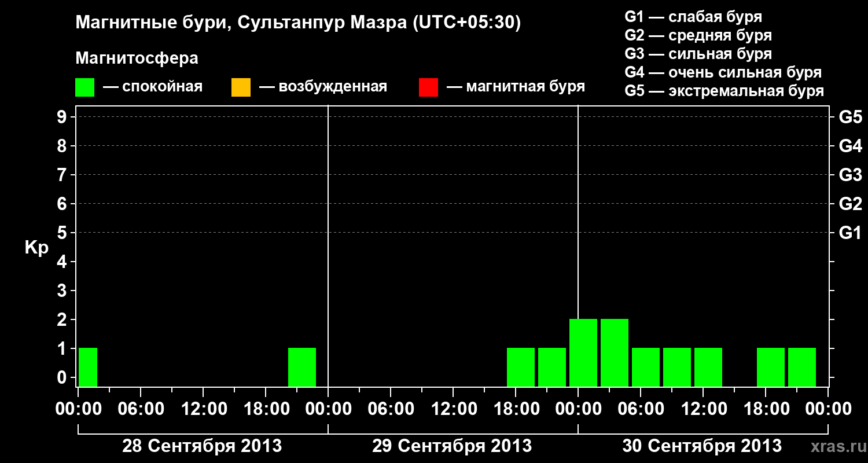868x463 pixels.
Task: Click the 06:00 time label under 30 Сентября
Action: point(641,409)
